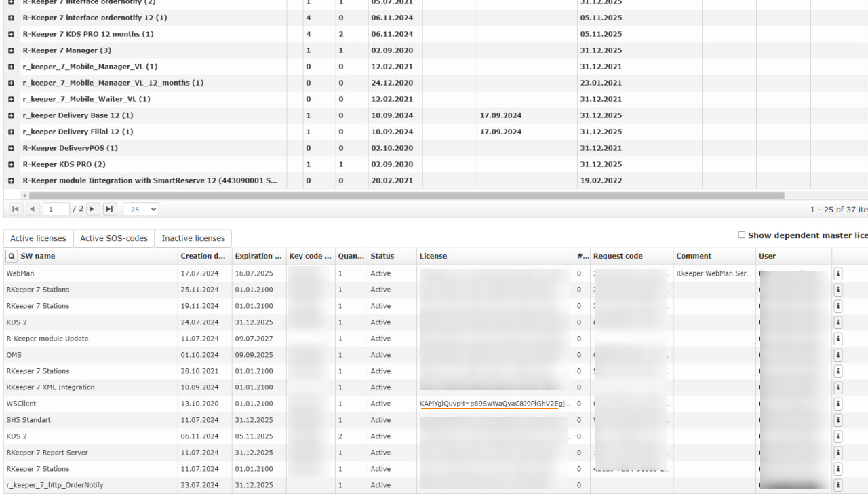Open info for r_keeper_7_http_OrderNotify row
Viewport: 868px width, 494px height.
pyautogui.click(x=838, y=485)
